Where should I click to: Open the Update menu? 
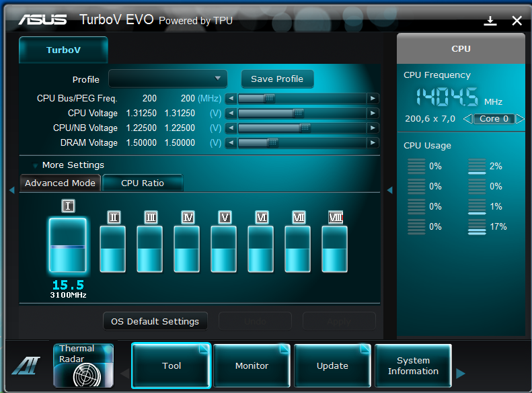point(332,365)
